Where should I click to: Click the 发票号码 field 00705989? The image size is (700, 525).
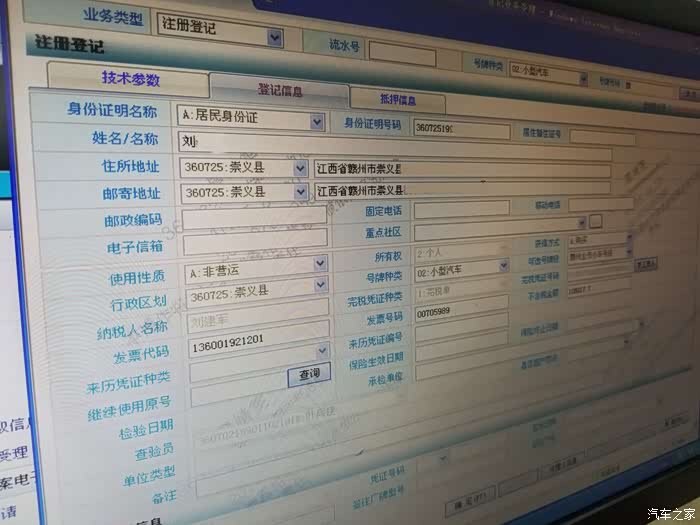[x=462, y=309]
